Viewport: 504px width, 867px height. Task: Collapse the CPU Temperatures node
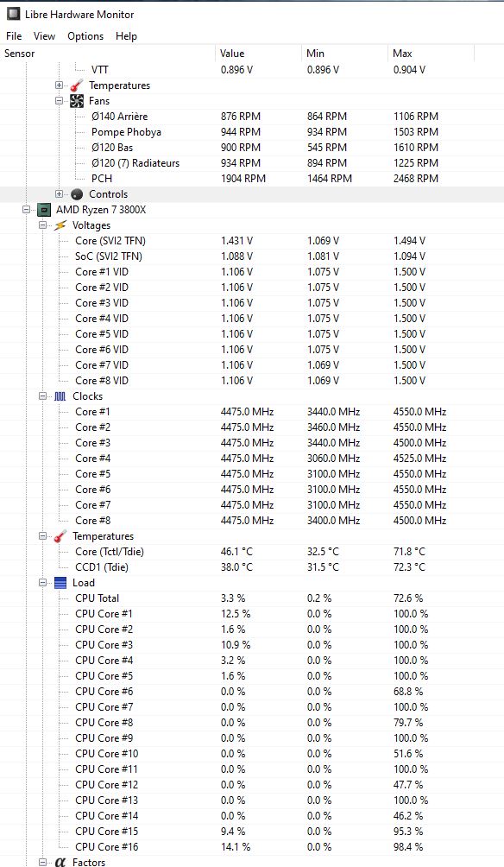click(x=42, y=535)
